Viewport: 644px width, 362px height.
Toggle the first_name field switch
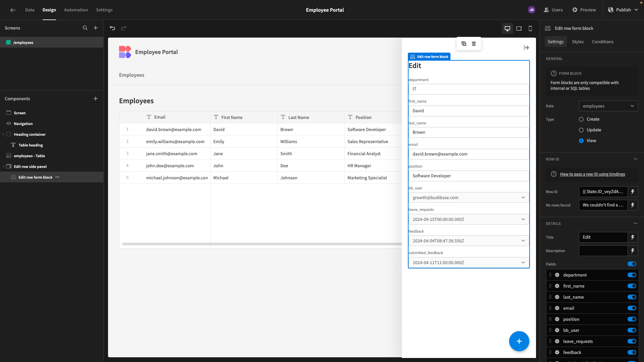[632, 286]
